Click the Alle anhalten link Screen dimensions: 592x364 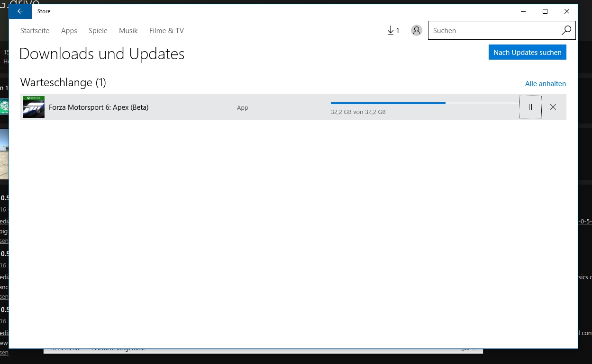(x=546, y=84)
